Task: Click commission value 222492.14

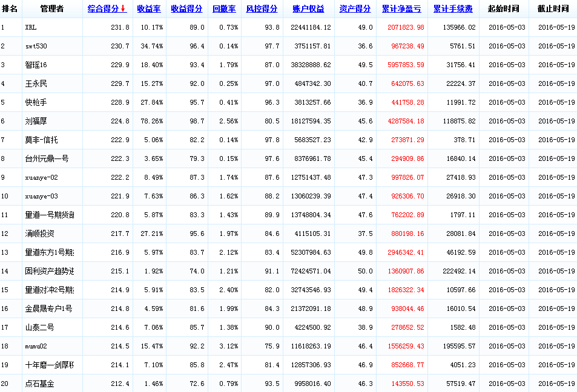Action: 459,272
